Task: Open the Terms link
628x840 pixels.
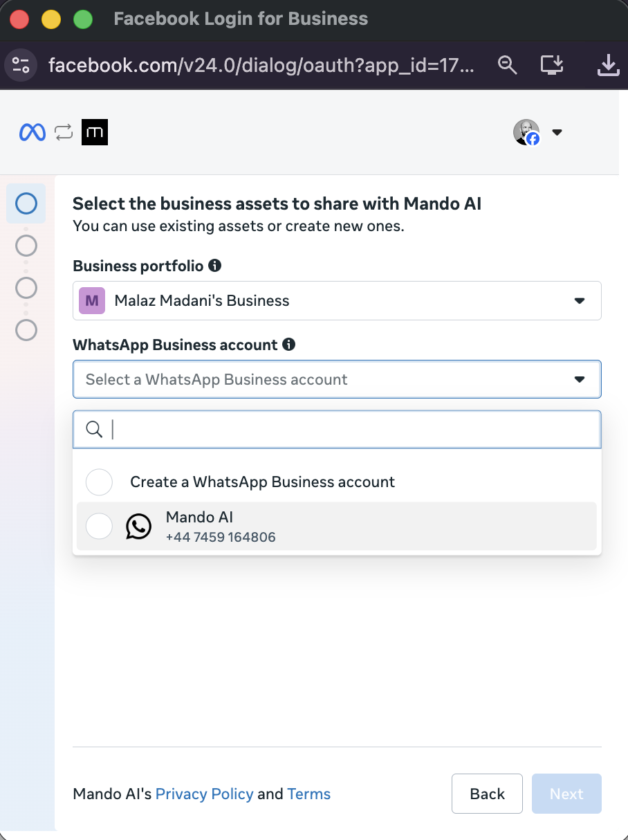Action: [x=308, y=794]
